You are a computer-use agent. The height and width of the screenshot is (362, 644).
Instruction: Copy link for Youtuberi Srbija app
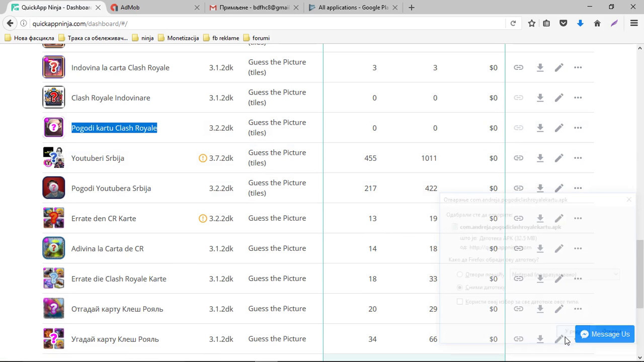point(518,158)
